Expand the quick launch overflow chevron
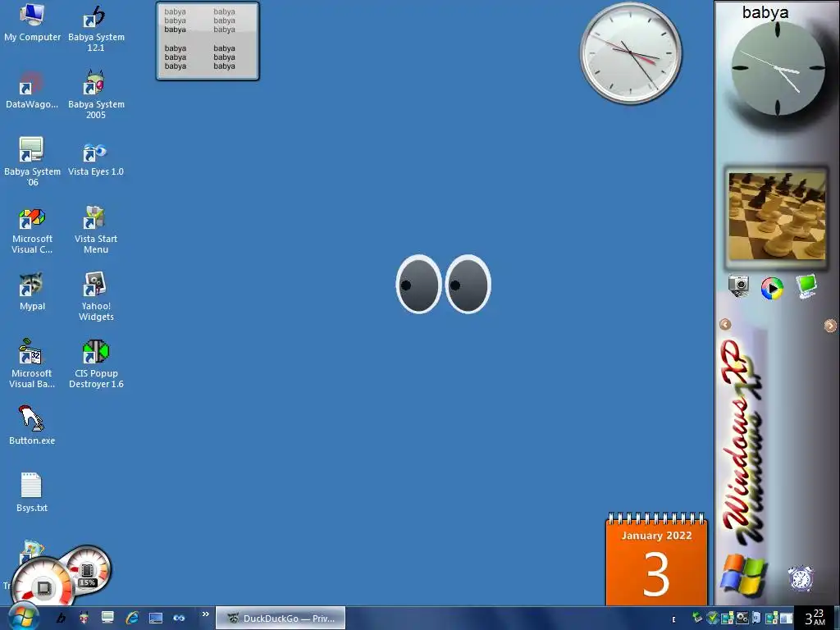The image size is (840, 630). click(x=205, y=614)
